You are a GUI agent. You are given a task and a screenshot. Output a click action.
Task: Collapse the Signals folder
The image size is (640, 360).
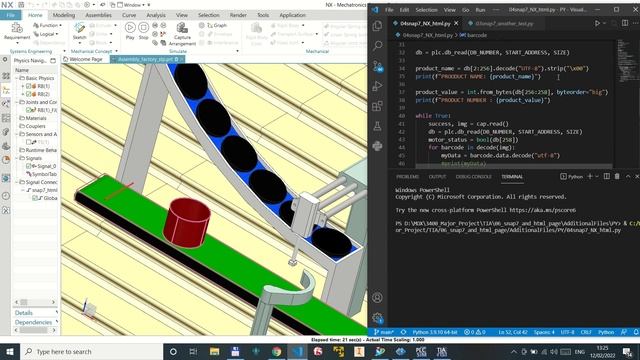pyautogui.click(x=17, y=158)
